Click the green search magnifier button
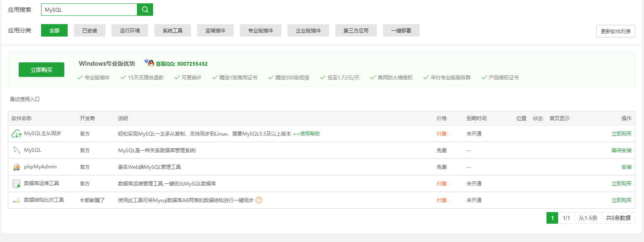Image resolution: width=644 pixels, height=242 pixels. [x=145, y=10]
